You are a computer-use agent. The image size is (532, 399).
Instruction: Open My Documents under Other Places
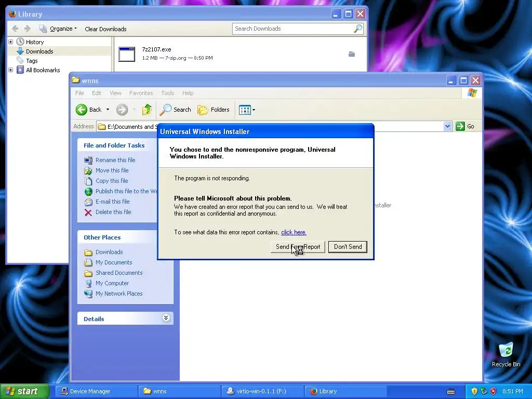114,262
